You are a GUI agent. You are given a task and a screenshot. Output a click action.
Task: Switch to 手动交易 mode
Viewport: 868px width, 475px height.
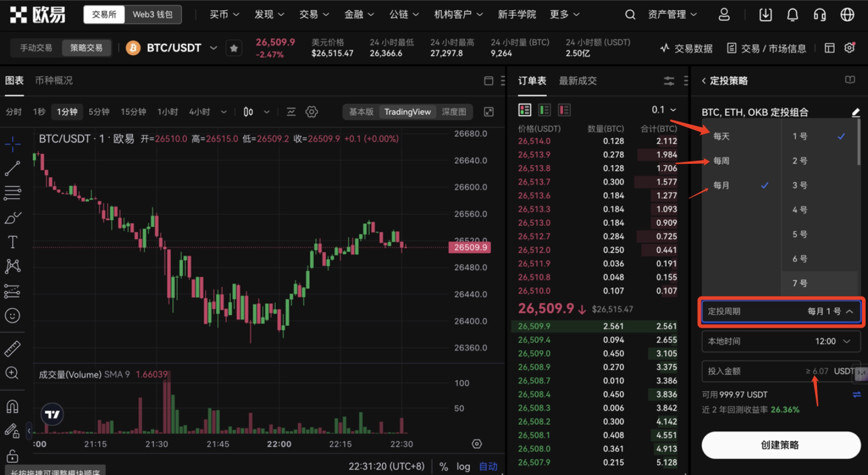36,48
